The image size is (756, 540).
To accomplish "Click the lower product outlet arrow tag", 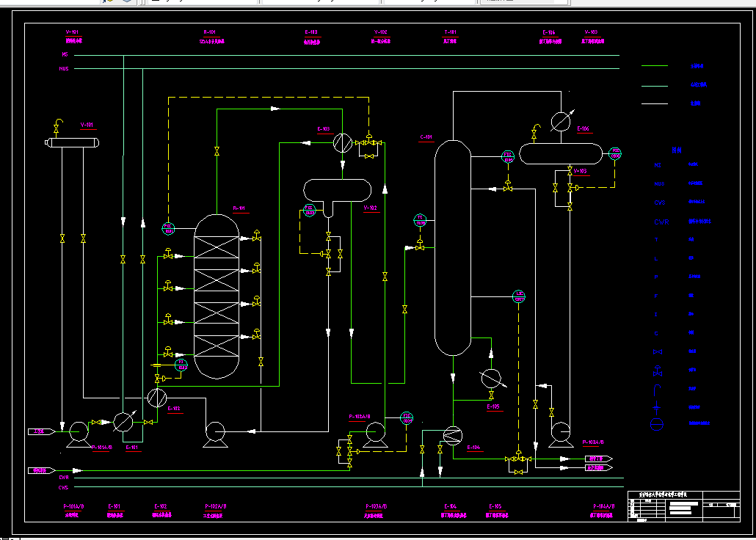I will (599, 467).
